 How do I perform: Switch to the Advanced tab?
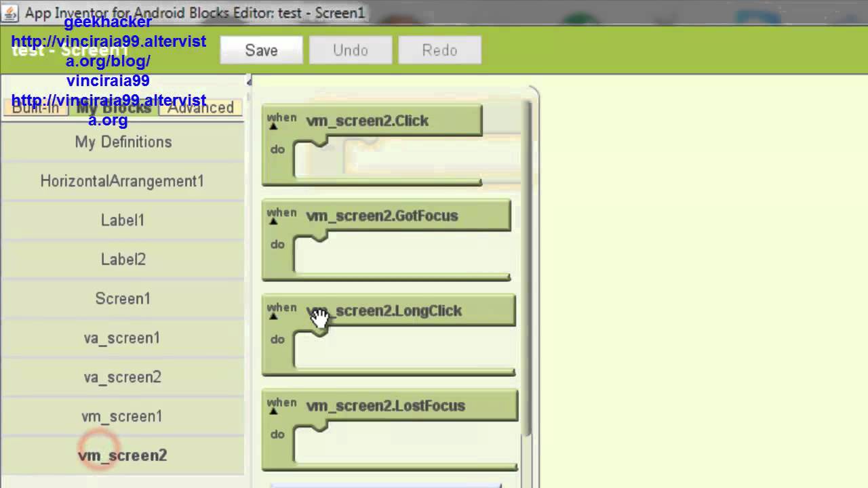click(201, 108)
